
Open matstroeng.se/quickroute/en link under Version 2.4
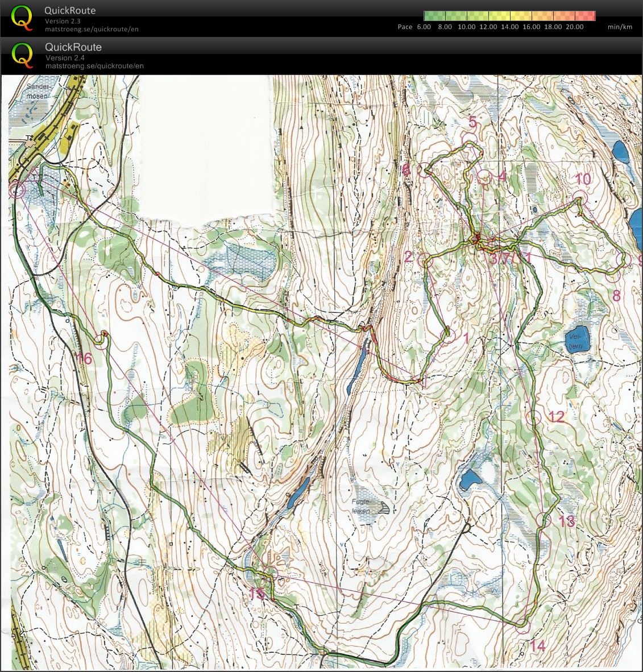click(94, 66)
